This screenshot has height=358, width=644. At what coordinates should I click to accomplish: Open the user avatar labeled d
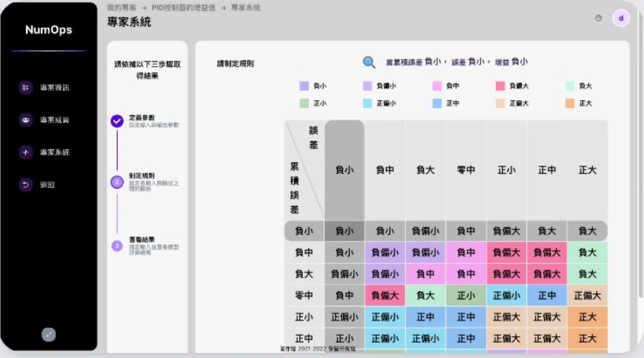[x=621, y=18]
